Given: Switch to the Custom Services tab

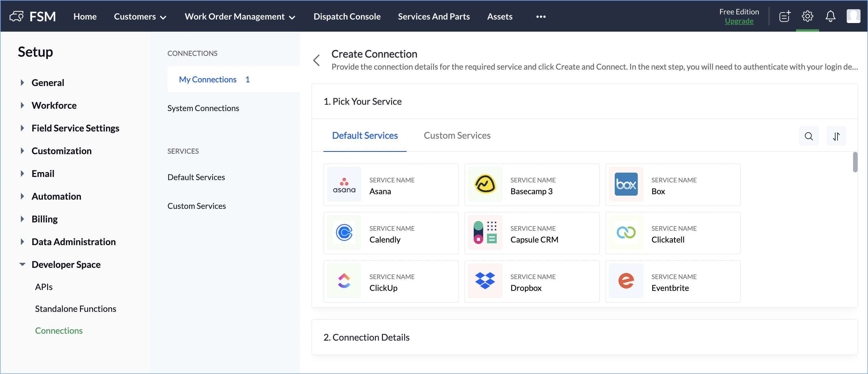Looking at the screenshot, I should pyautogui.click(x=456, y=136).
